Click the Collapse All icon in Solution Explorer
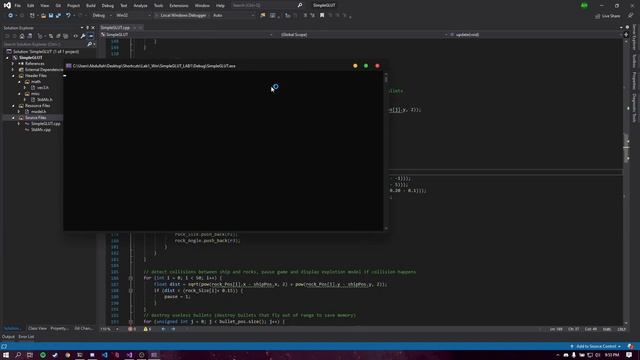640x360 pixels. [x=58, y=36]
